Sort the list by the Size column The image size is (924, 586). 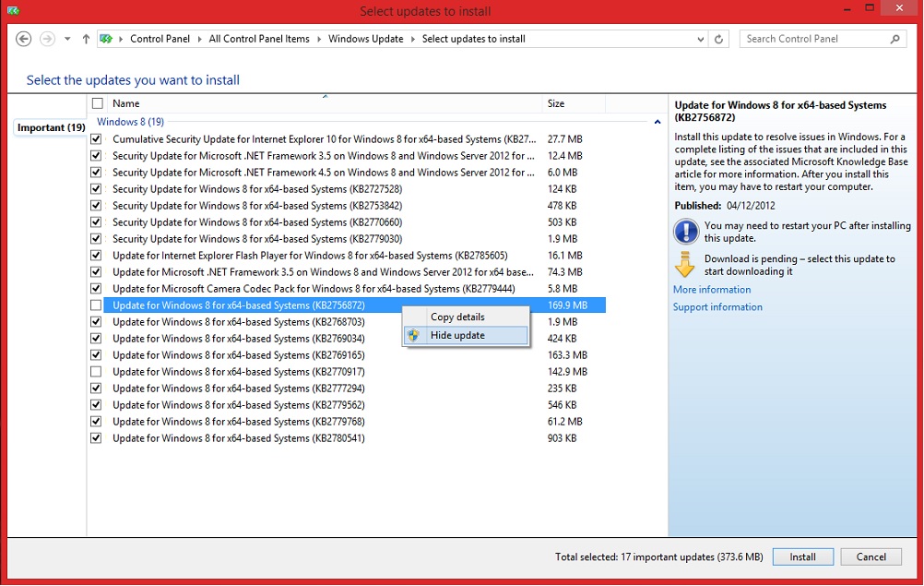coord(574,103)
